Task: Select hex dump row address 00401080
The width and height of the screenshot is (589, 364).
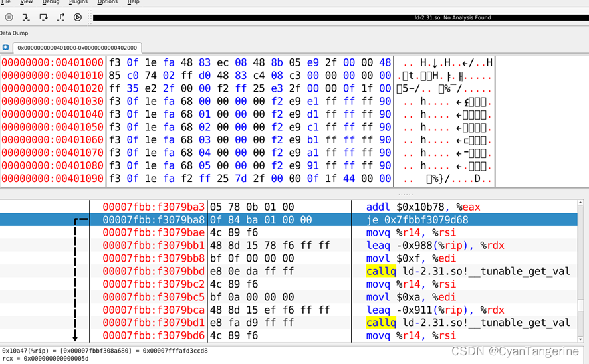Action: coord(53,165)
